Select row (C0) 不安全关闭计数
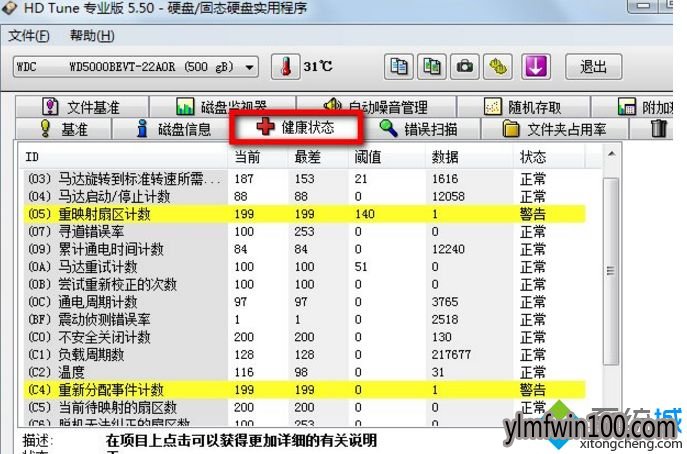The height and width of the screenshot is (454, 687). [304, 337]
